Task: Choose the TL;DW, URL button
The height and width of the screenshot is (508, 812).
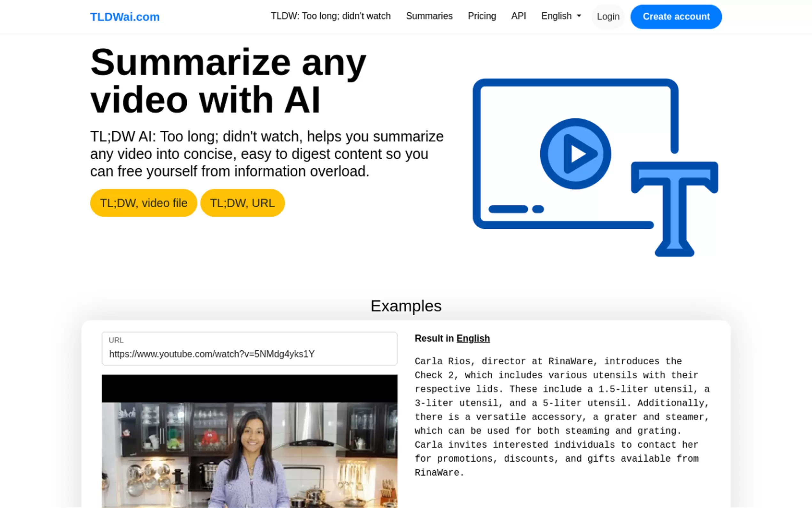Action: [x=242, y=203]
